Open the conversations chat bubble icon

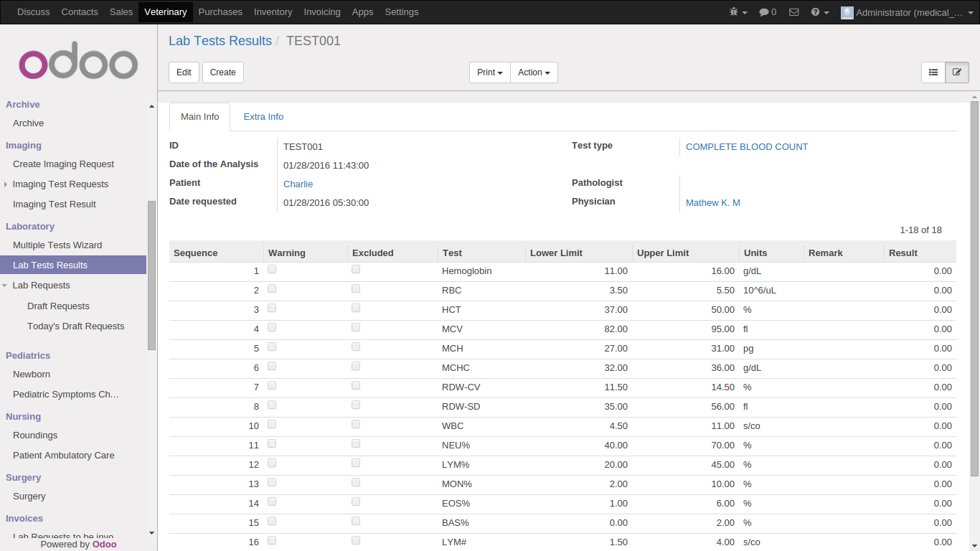(767, 12)
